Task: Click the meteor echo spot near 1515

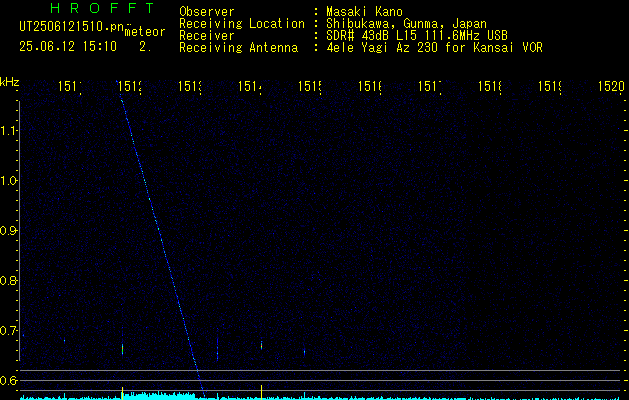Action: [304, 352]
